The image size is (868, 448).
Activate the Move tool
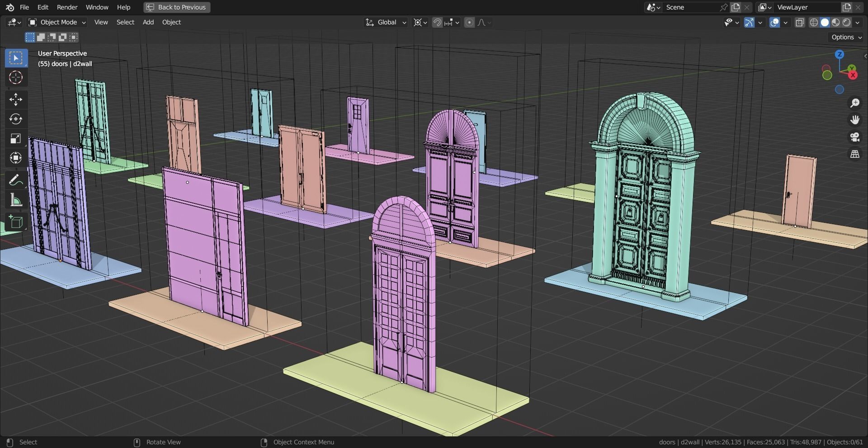click(16, 99)
